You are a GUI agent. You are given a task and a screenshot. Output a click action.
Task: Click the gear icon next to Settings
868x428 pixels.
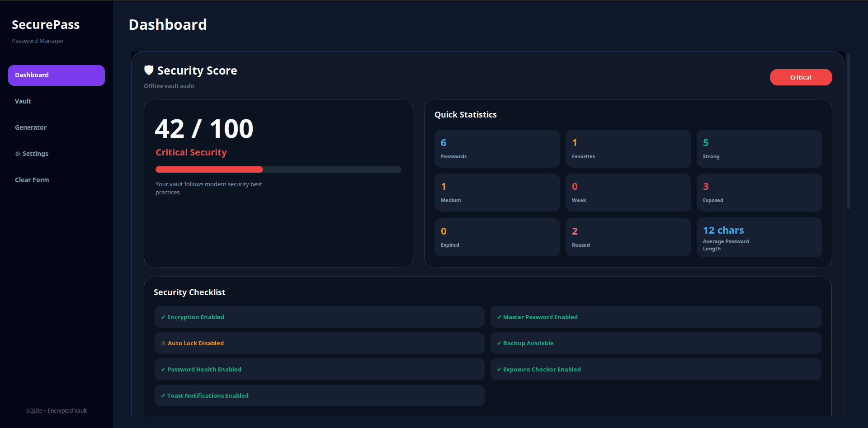coord(18,154)
